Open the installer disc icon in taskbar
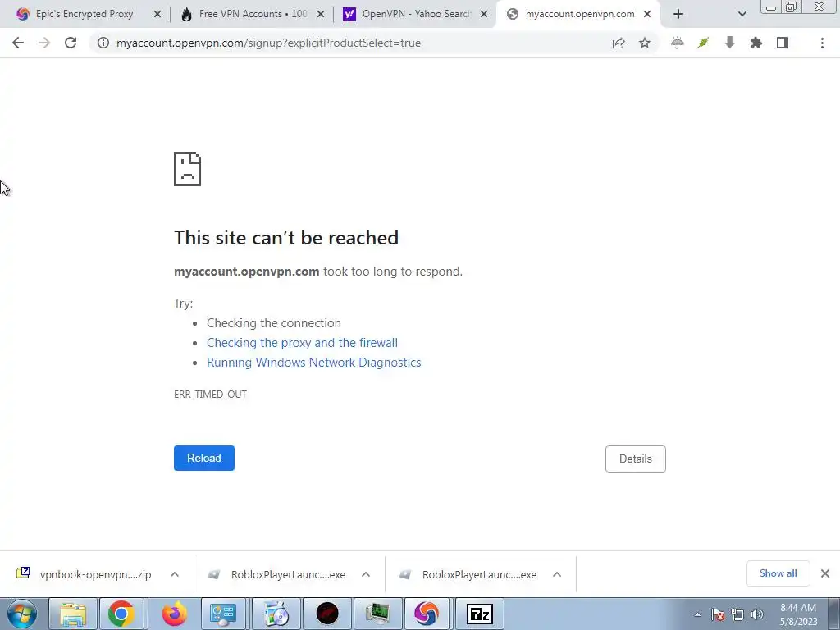The height and width of the screenshot is (630, 840). click(x=276, y=614)
